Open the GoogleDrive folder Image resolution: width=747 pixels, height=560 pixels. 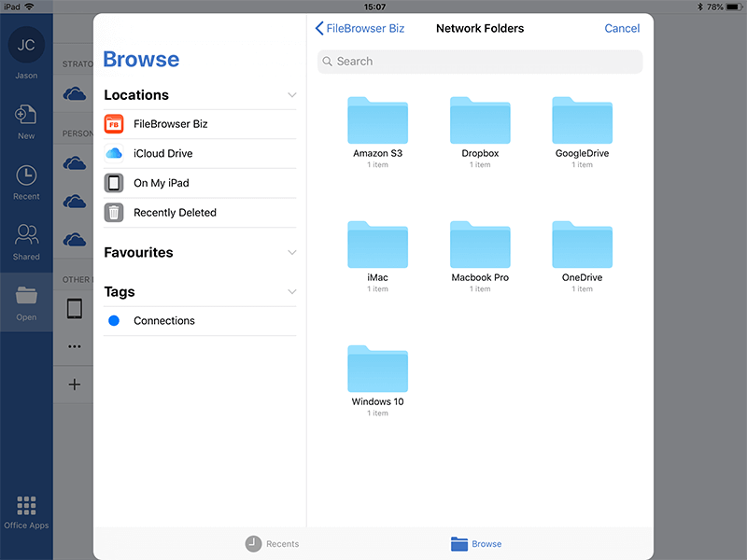(582, 120)
